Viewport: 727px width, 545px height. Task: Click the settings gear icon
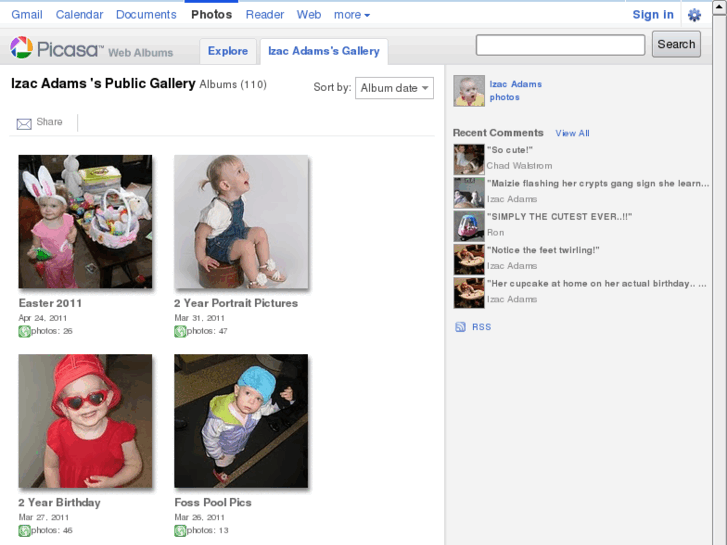[x=694, y=15]
